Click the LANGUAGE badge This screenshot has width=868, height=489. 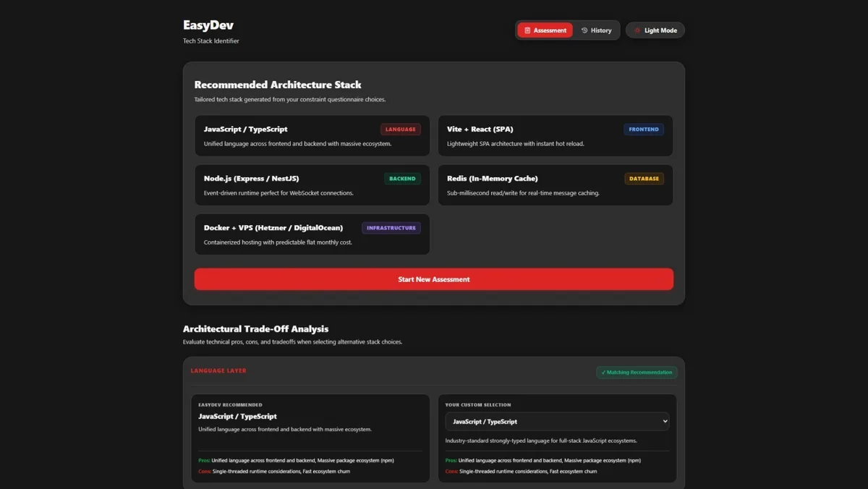pyautogui.click(x=401, y=129)
